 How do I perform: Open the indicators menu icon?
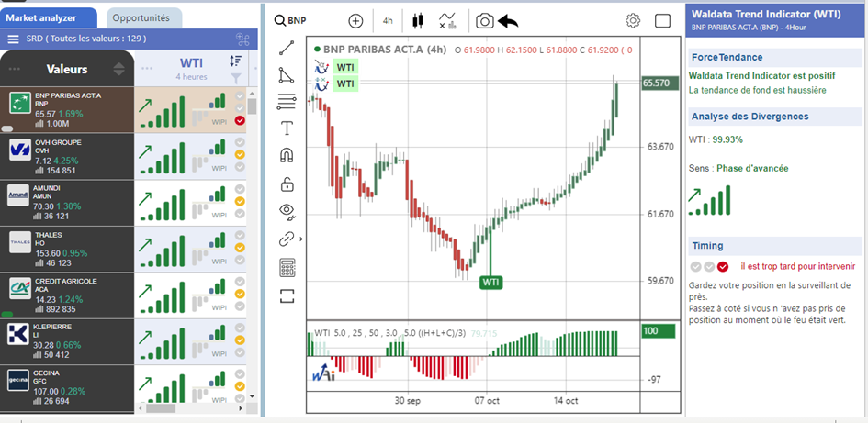click(447, 21)
